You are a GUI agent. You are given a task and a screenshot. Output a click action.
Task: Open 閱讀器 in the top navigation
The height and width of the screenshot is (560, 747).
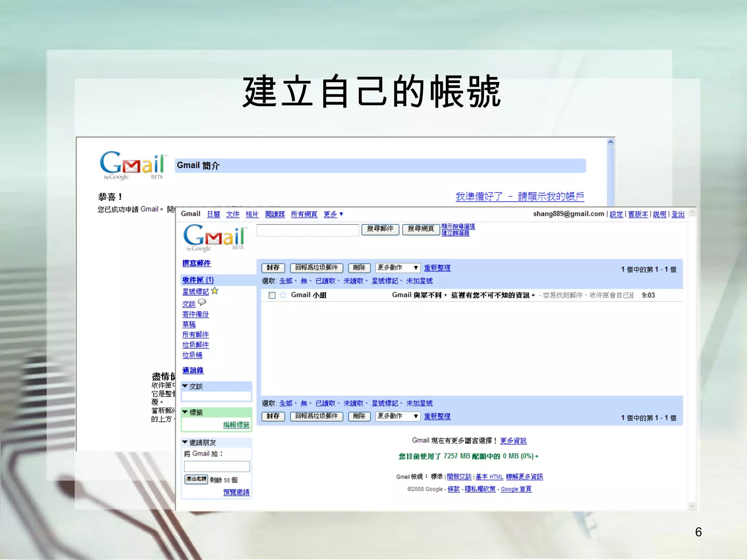pos(275,214)
